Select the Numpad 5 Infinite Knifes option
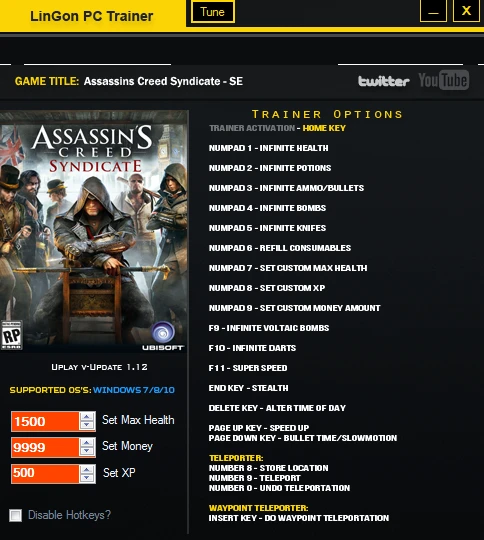This screenshot has width=484, height=540. (x=267, y=228)
